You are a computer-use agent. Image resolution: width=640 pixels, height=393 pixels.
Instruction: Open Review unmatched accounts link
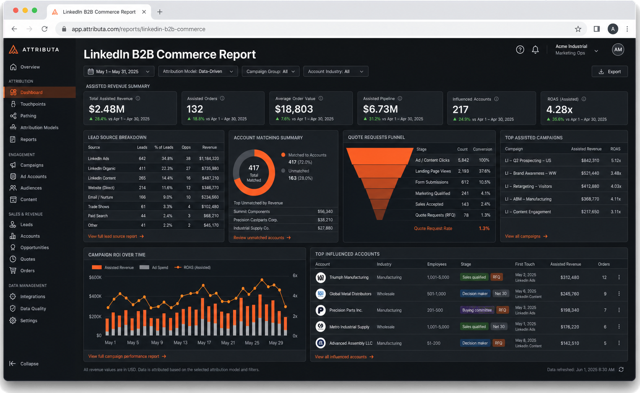262,238
